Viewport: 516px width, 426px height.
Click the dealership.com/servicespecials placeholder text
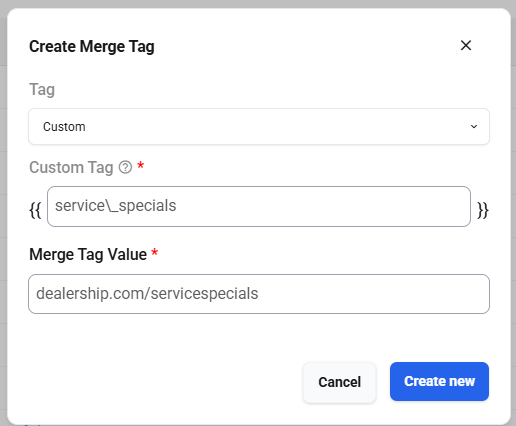click(x=147, y=294)
